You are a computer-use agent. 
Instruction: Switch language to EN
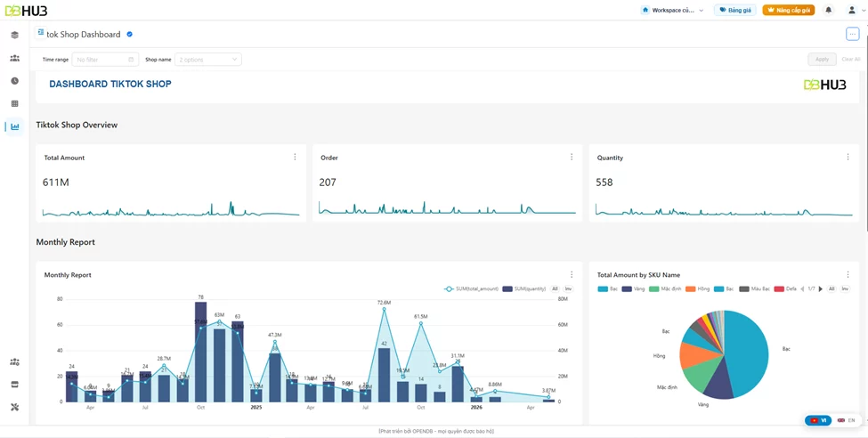(x=847, y=420)
